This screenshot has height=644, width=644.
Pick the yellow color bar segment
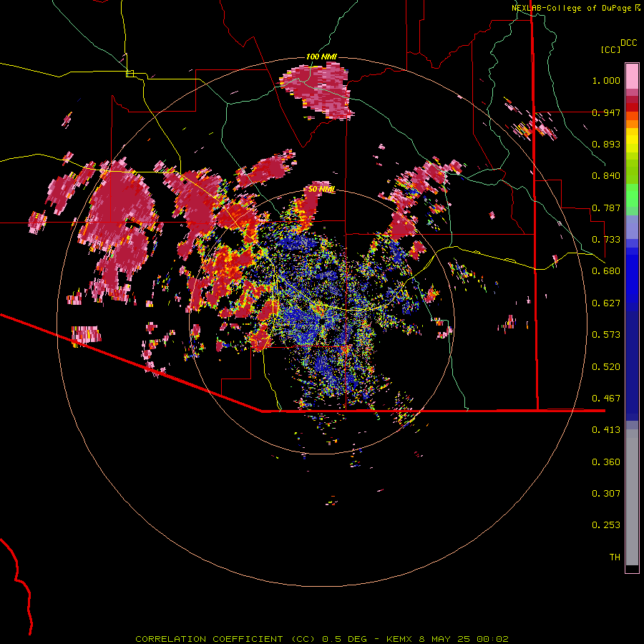(x=632, y=141)
